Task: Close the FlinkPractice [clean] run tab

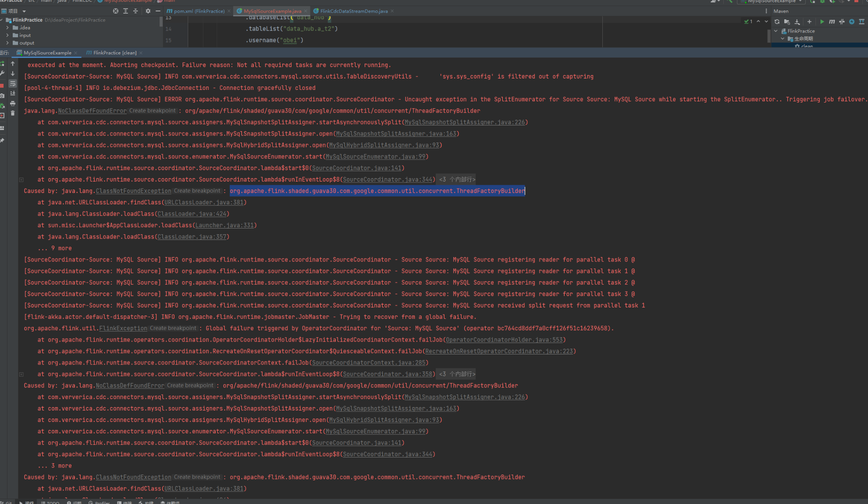Action: 141,53
